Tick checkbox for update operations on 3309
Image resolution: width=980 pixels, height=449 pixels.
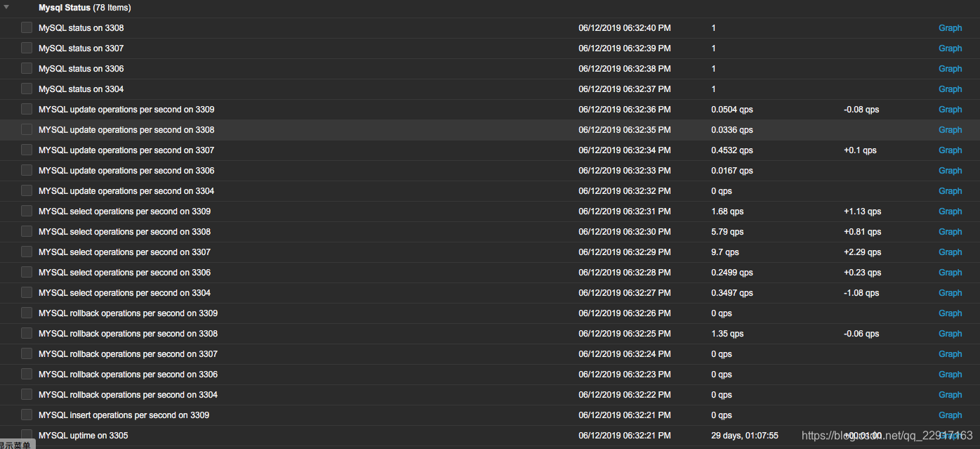pyautogui.click(x=27, y=109)
